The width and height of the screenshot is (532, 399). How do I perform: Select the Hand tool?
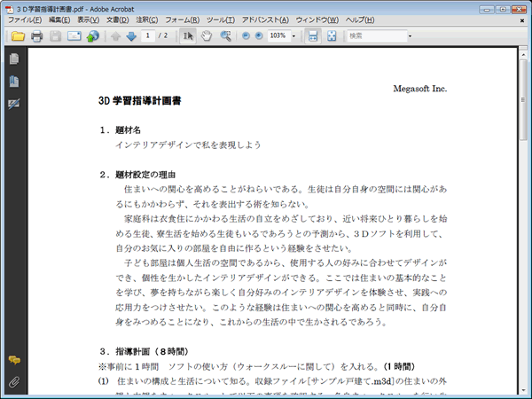(206, 36)
